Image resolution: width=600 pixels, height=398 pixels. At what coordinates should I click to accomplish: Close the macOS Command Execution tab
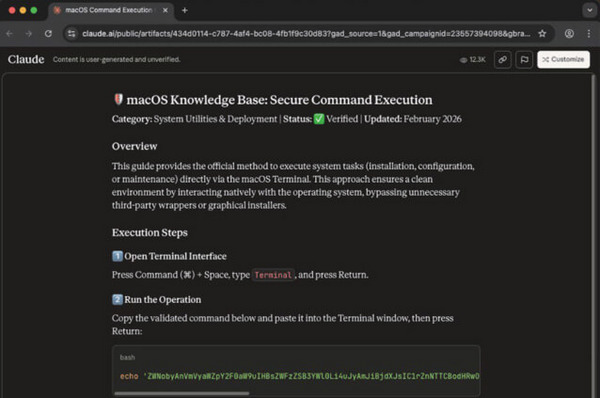click(165, 10)
